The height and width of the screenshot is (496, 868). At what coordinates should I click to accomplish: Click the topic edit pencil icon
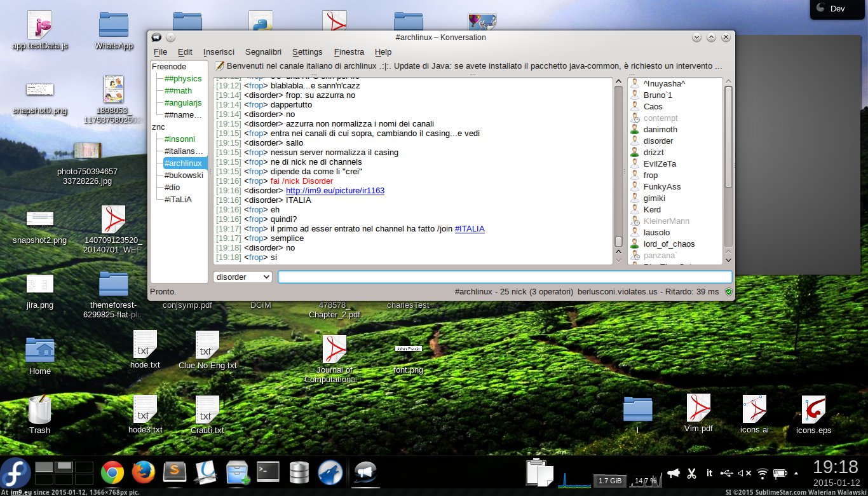219,65
